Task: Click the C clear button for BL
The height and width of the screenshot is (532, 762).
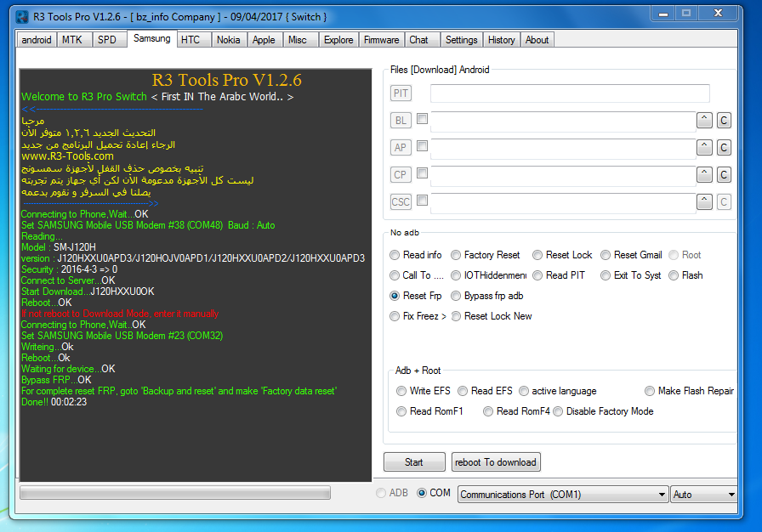Action: click(724, 120)
